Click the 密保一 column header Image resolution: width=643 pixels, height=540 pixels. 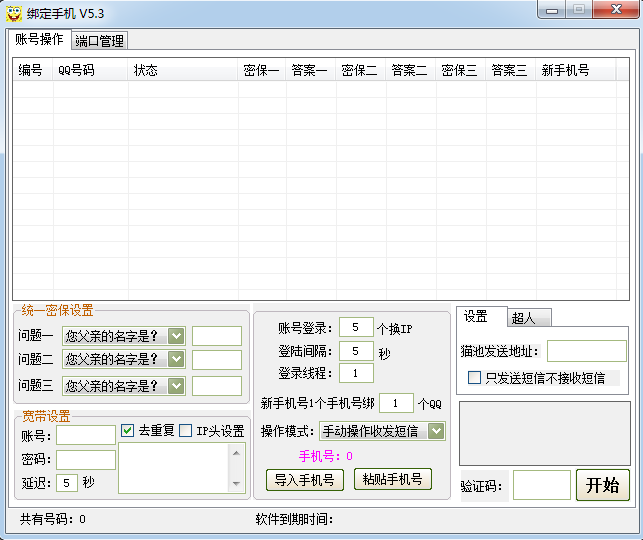262,70
